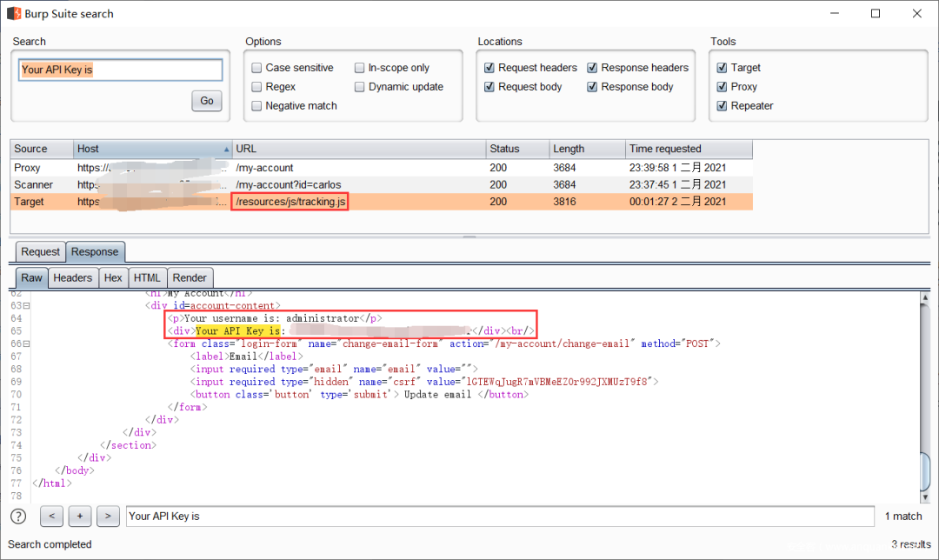Click the Burp Suite logo in title bar
This screenshot has height=560, width=939.
(14, 13)
